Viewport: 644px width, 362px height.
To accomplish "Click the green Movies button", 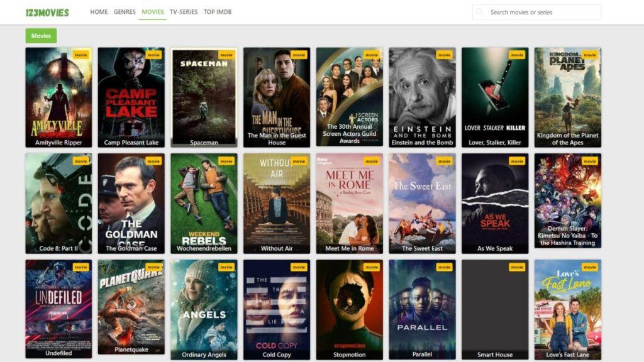I will (40, 36).
